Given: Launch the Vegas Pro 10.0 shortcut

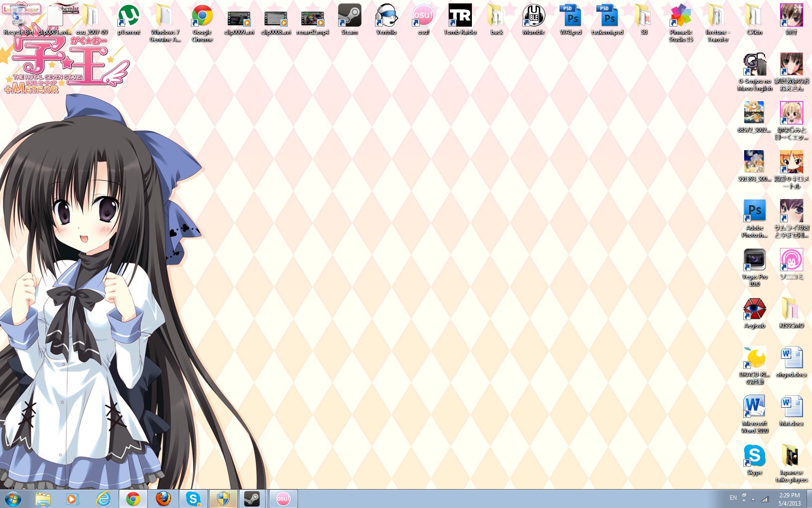Looking at the screenshot, I should pos(754,267).
